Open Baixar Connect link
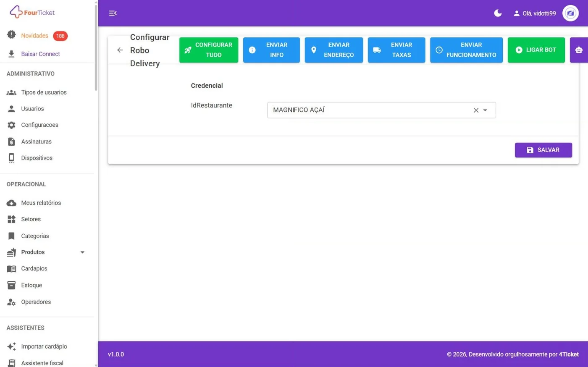Image resolution: width=588 pixels, height=367 pixels. tap(40, 54)
